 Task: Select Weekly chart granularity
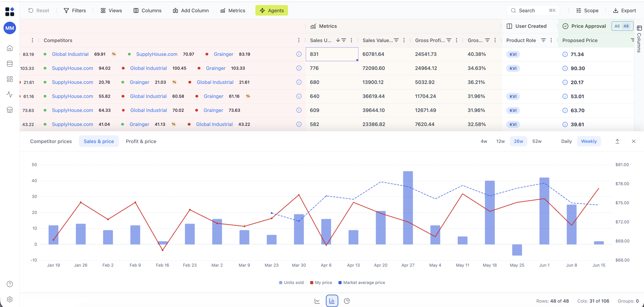click(x=589, y=141)
